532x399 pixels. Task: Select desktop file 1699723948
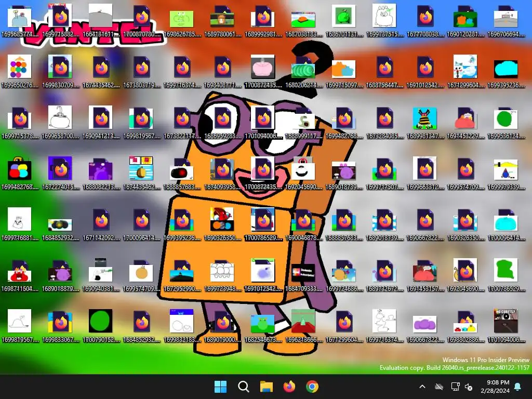click(222, 275)
